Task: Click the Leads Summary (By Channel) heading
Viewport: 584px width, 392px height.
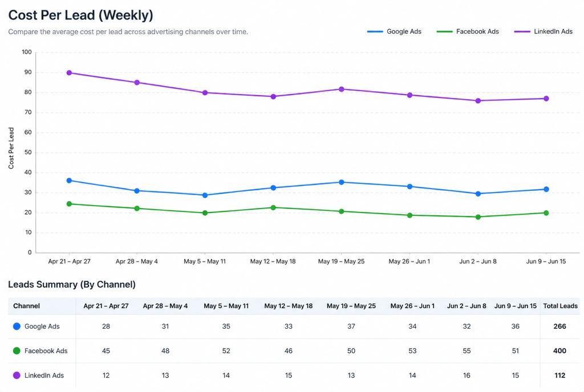Action: pos(72,284)
